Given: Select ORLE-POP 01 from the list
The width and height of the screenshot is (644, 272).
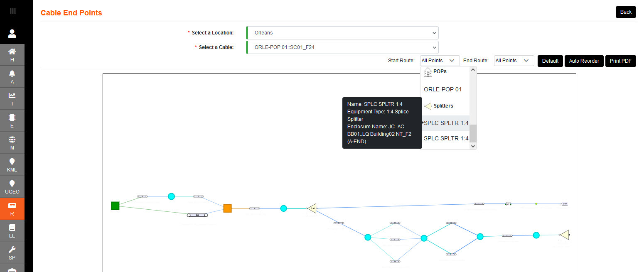Looking at the screenshot, I should point(443,89).
